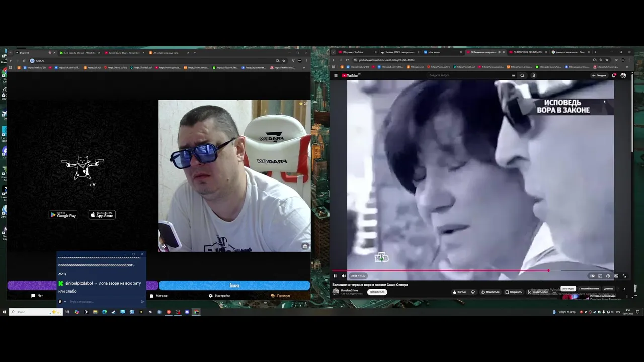Click Windows taskbar search box
Screen dimensions: 644x362
pyautogui.click(x=35, y=312)
